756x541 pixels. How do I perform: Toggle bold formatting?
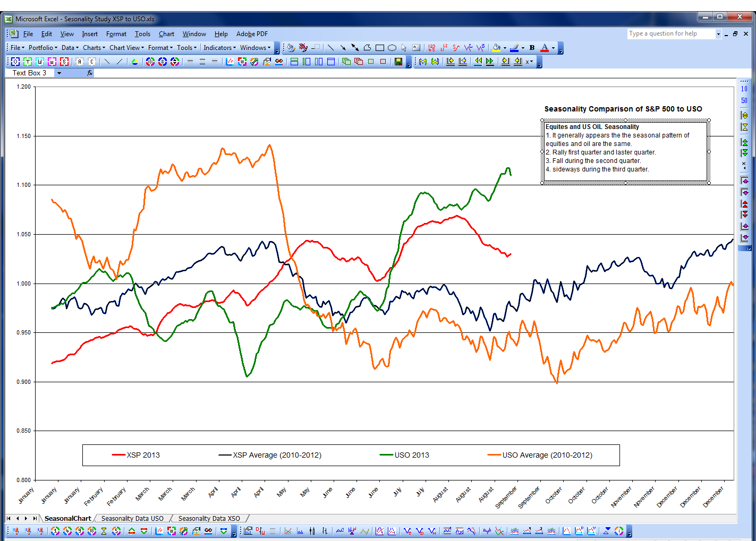532,48
